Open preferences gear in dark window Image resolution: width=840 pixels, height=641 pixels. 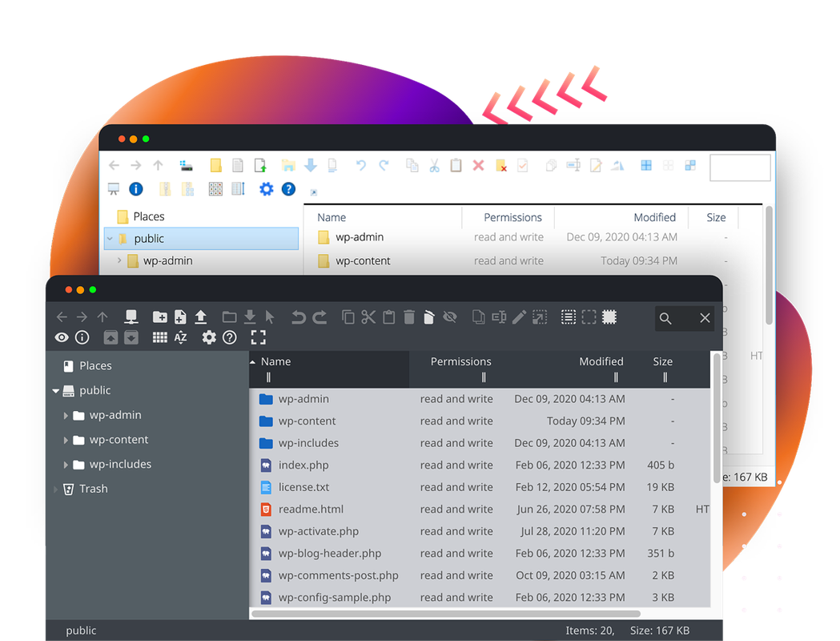pyautogui.click(x=209, y=337)
